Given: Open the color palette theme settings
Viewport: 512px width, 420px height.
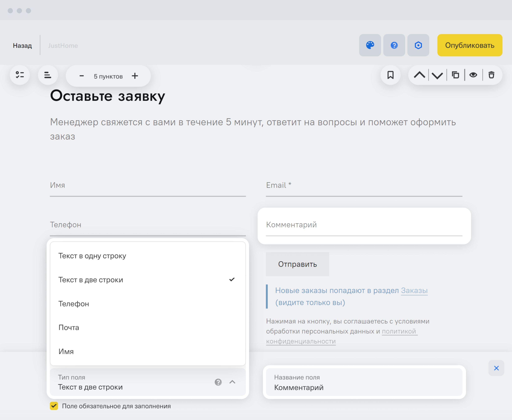Looking at the screenshot, I should coord(370,45).
